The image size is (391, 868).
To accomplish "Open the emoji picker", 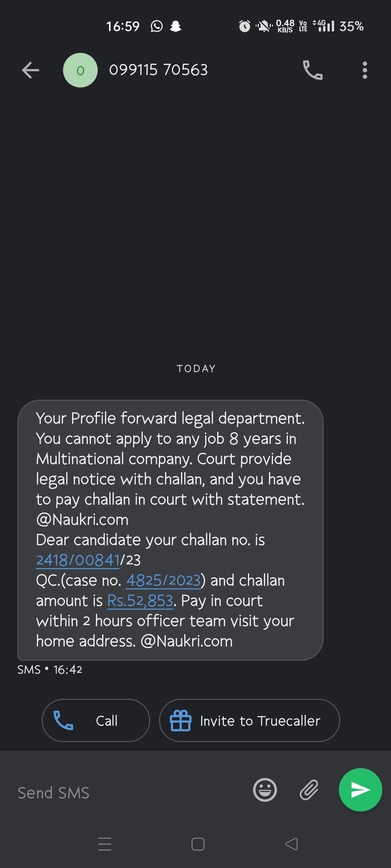I will [265, 790].
